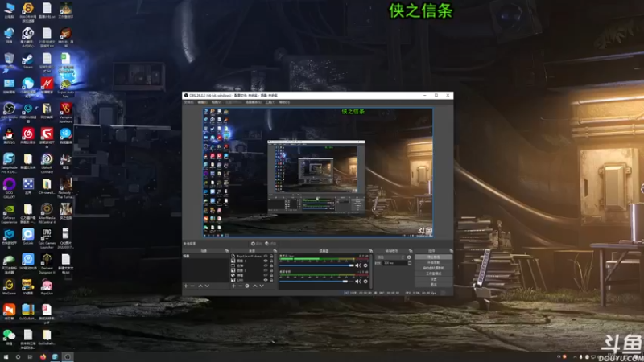Toggle visibility of the 图像 2 source

click(266, 270)
